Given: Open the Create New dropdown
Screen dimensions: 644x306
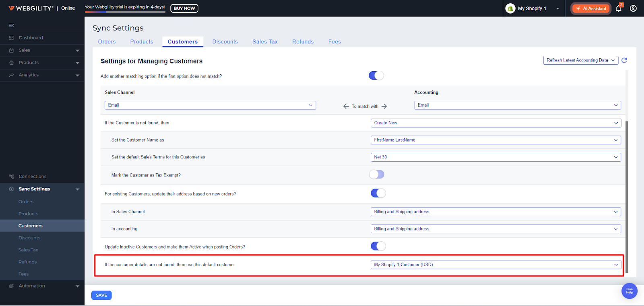Looking at the screenshot, I should pos(496,123).
